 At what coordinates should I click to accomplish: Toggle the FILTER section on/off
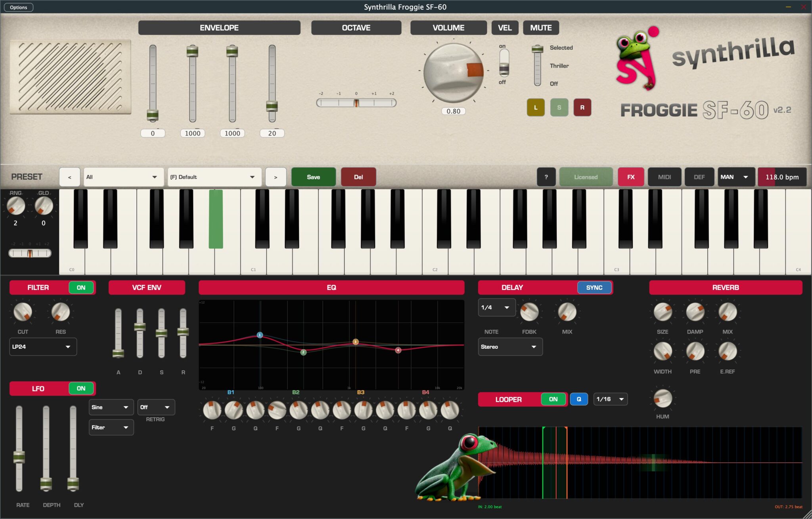[81, 287]
